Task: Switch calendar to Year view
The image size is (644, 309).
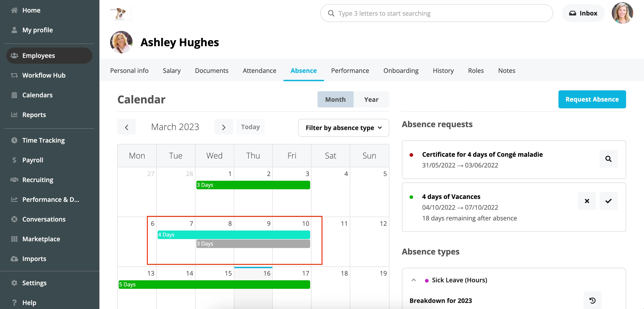Action: point(371,100)
